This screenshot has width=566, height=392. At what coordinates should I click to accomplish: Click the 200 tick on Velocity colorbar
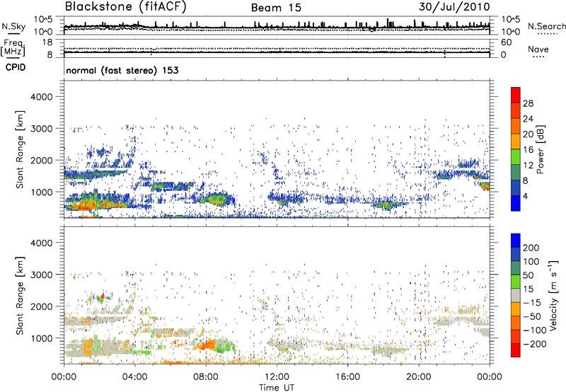click(531, 248)
